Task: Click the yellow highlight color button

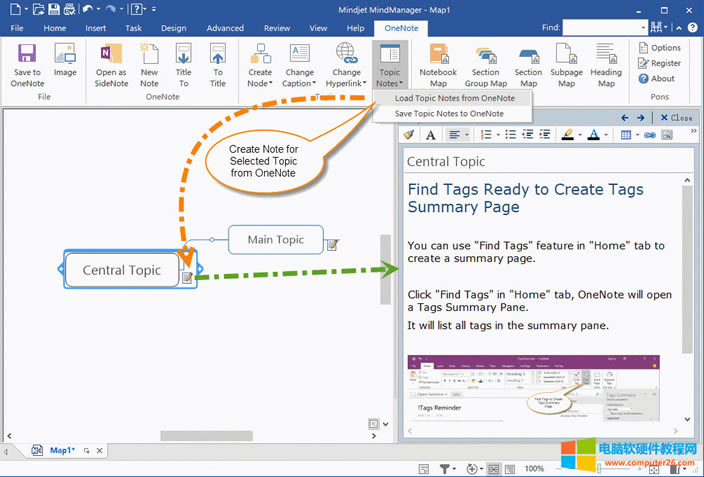Action: 566,134
